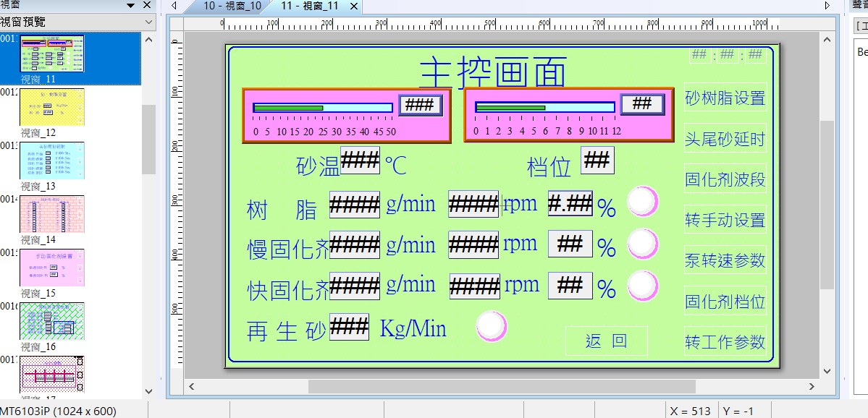Screen dimensions: 868x418
Task: Expand the 視窗預覽 dropdown
Action: click(148, 22)
